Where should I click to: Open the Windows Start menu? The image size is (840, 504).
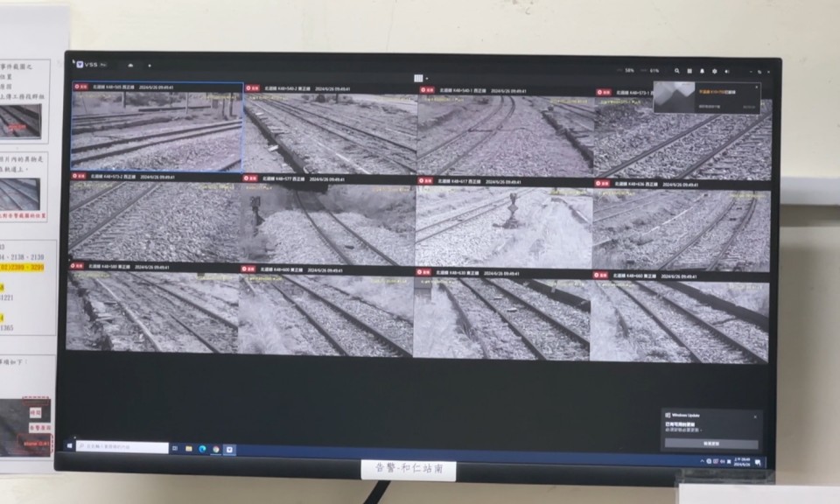tap(69, 446)
